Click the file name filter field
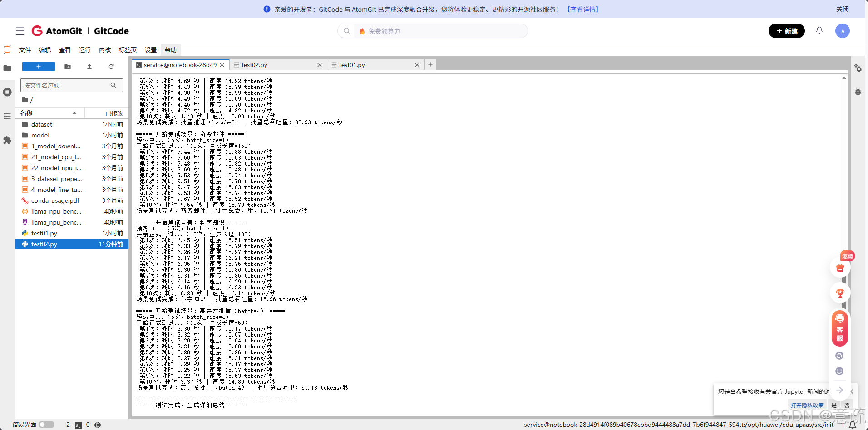Image resolution: width=868 pixels, height=430 pixels. (x=72, y=85)
